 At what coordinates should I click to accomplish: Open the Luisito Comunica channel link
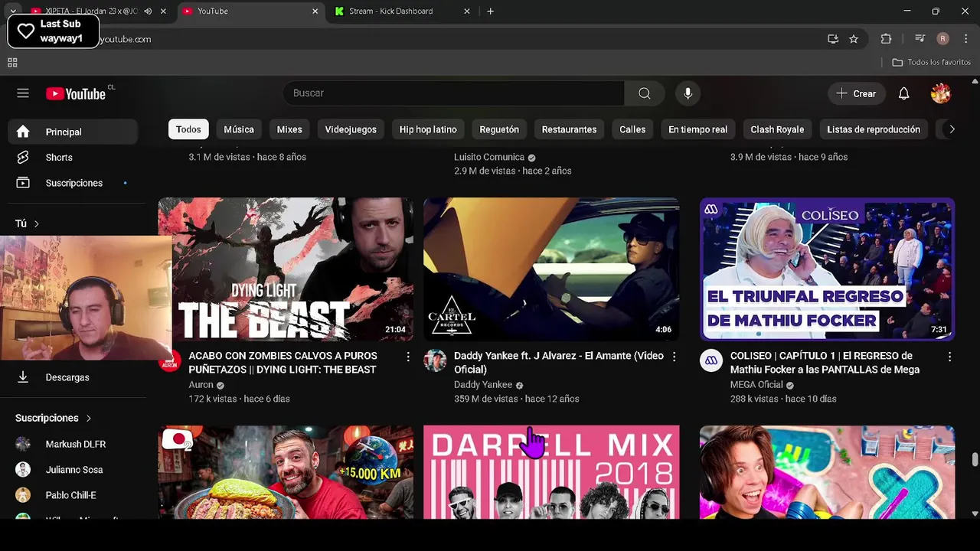coord(489,157)
